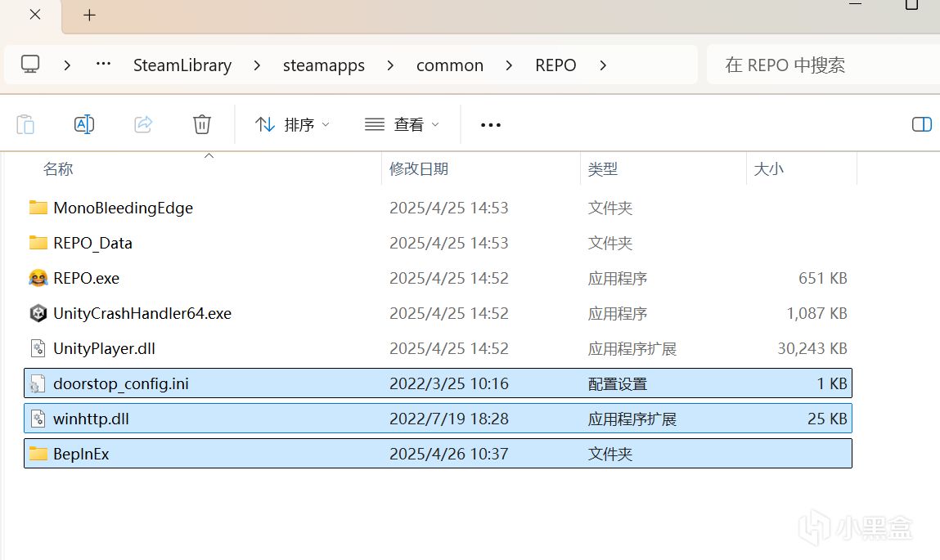This screenshot has height=560, width=940.
Task: Select the file name UnityCrashHandler64.exe
Action: [142, 313]
